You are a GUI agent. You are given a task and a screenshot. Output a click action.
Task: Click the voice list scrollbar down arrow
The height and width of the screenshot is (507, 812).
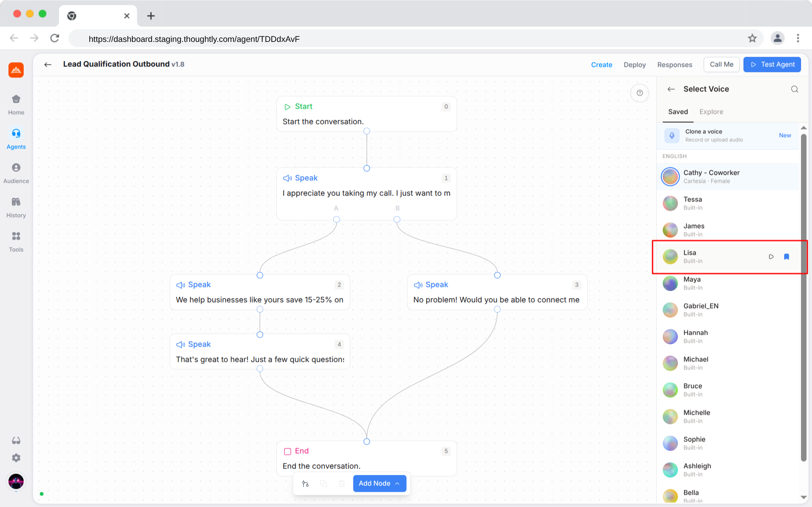(803, 497)
